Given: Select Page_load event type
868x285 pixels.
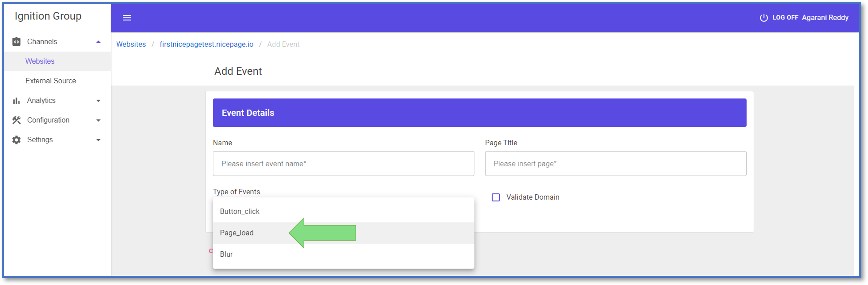Looking at the screenshot, I should coord(237,232).
